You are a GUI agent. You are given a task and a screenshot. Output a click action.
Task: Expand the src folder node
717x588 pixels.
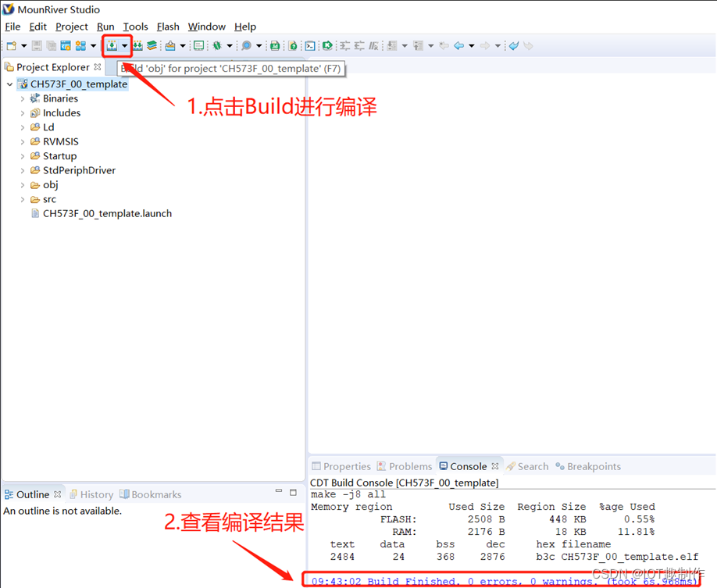(x=23, y=199)
